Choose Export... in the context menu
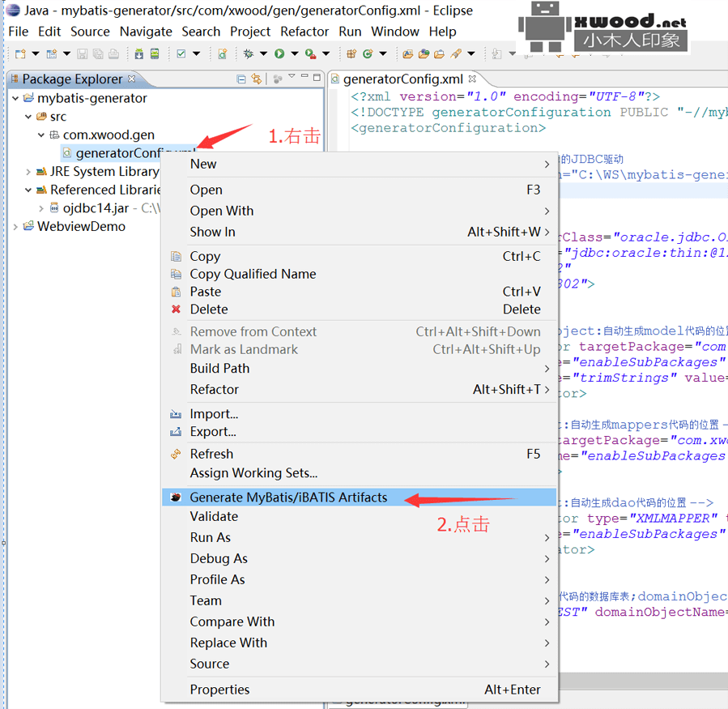 359,432
